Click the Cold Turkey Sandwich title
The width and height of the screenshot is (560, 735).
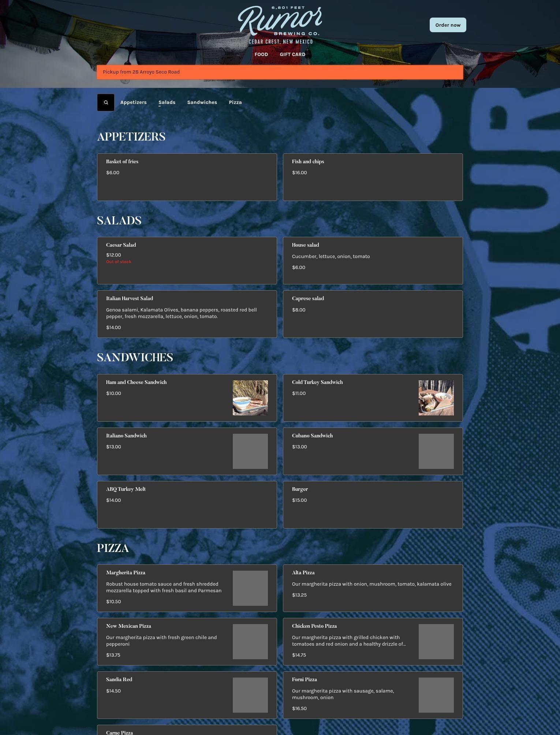(x=317, y=382)
